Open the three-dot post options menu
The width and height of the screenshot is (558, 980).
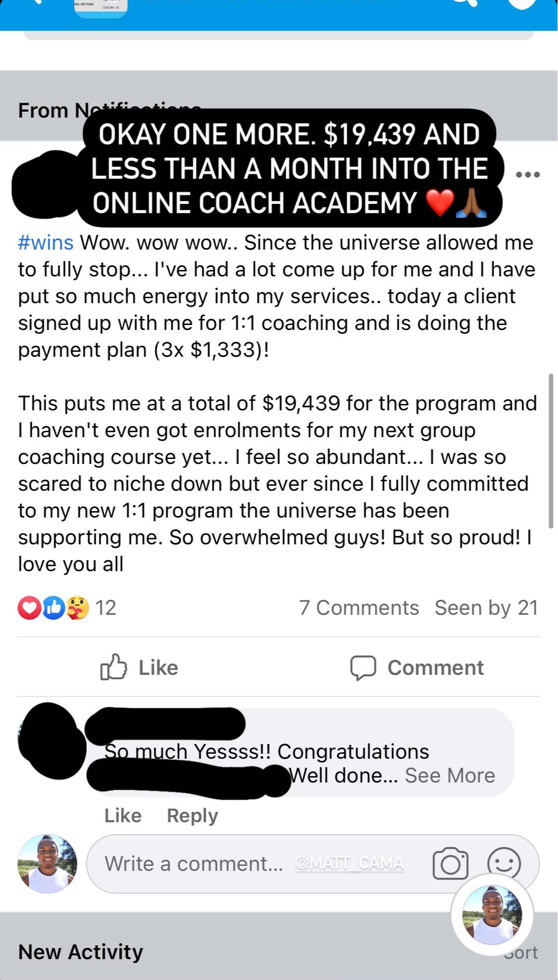click(528, 175)
